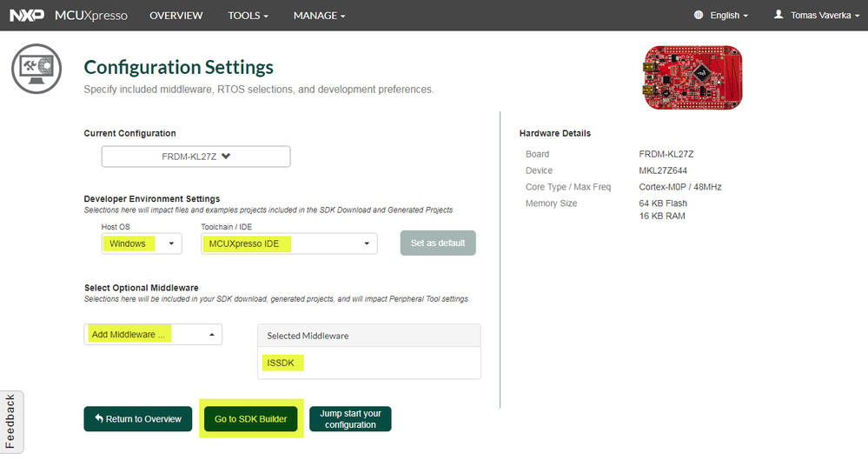868x460 pixels.
Task: Open the OVERVIEW page
Action: (176, 16)
